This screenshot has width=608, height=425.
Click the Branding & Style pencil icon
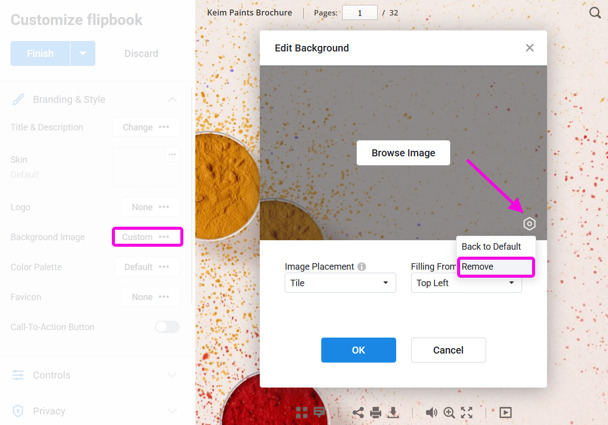point(18,100)
